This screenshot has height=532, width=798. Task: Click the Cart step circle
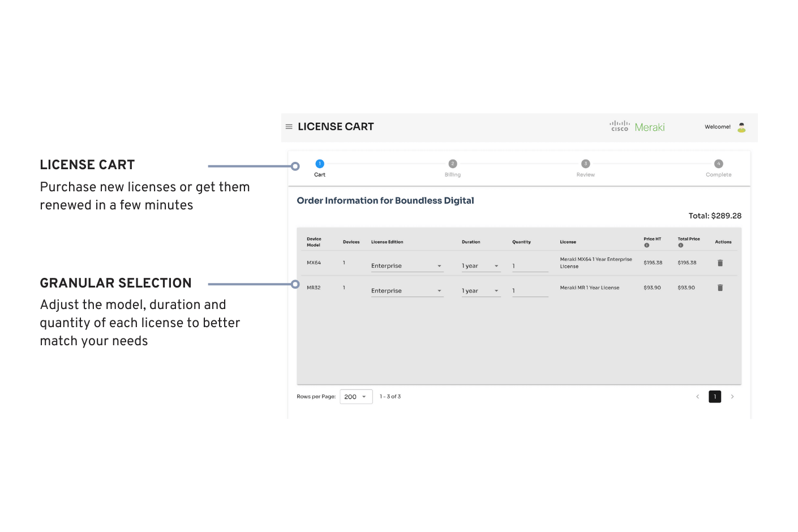[320, 165]
